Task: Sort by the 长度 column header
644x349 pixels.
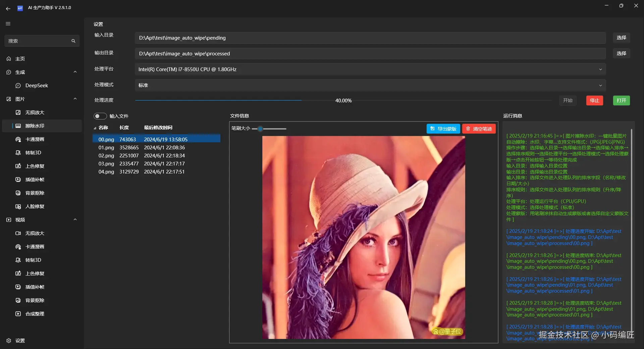Action: tap(124, 128)
